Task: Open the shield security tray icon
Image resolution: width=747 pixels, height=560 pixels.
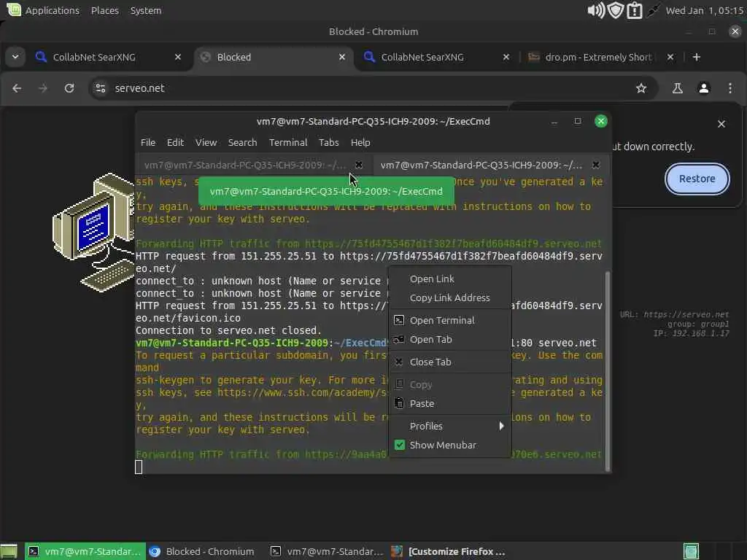Action: click(x=616, y=10)
